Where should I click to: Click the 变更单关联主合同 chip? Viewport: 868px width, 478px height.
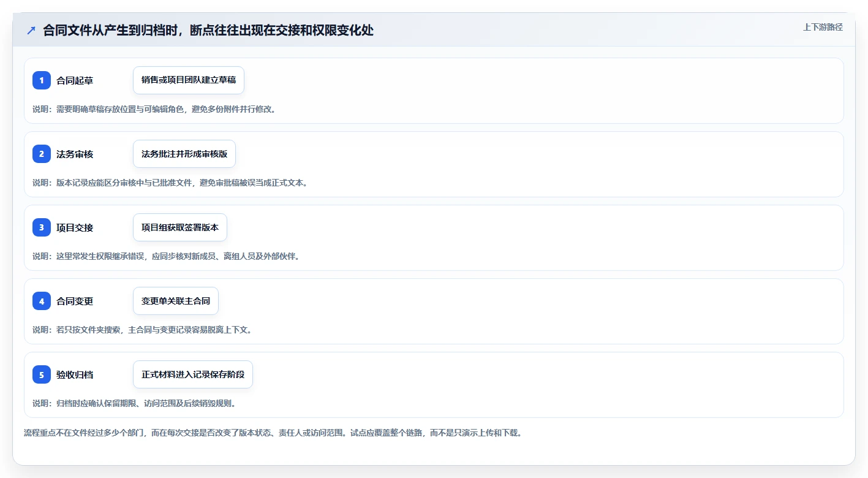(x=176, y=301)
